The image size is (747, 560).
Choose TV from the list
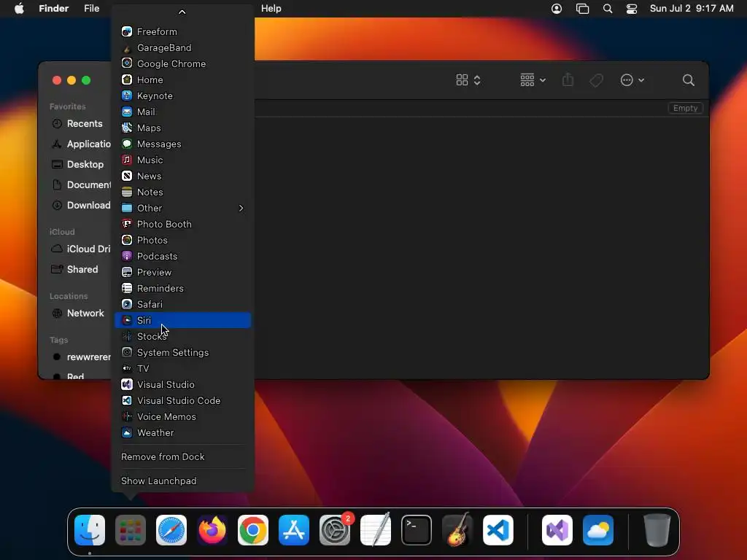point(183,368)
